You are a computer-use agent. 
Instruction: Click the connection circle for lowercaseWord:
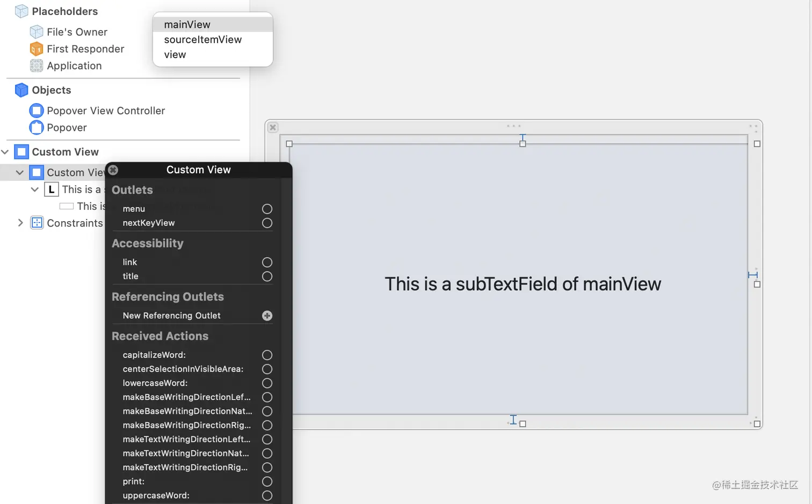(x=267, y=383)
